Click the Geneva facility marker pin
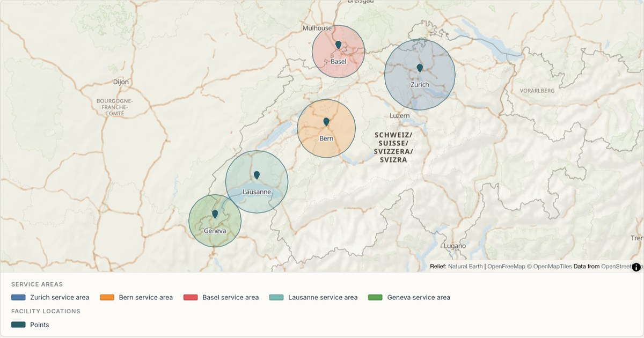 pos(215,214)
